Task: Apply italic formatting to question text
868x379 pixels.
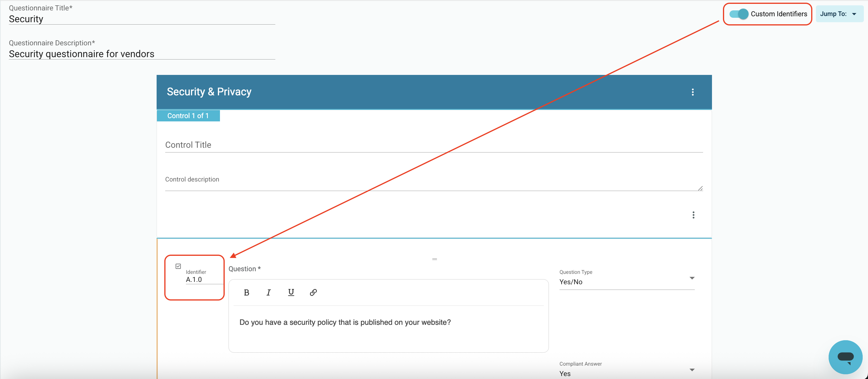Action: (x=269, y=293)
